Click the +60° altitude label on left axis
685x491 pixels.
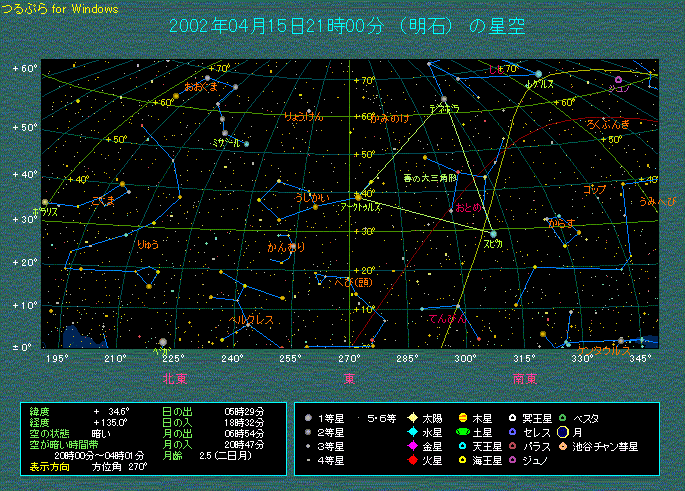pos(24,69)
